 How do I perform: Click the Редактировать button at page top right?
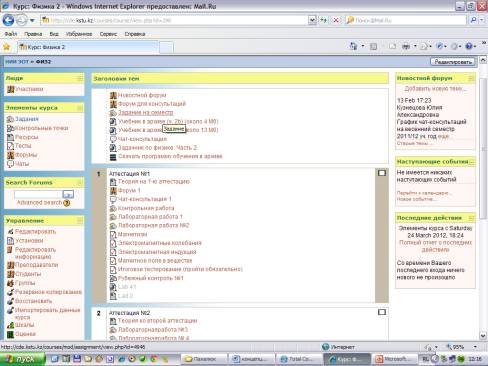(453, 62)
